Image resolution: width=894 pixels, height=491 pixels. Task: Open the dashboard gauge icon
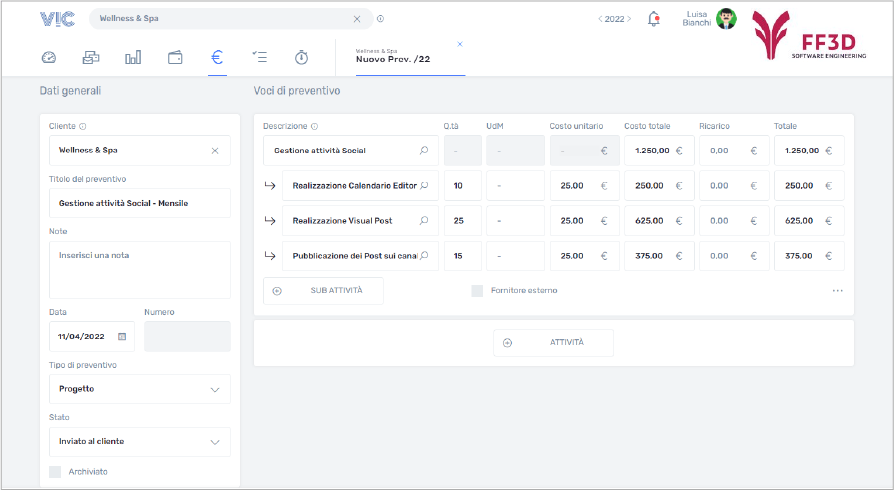pyautogui.click(x=49, y=58)
